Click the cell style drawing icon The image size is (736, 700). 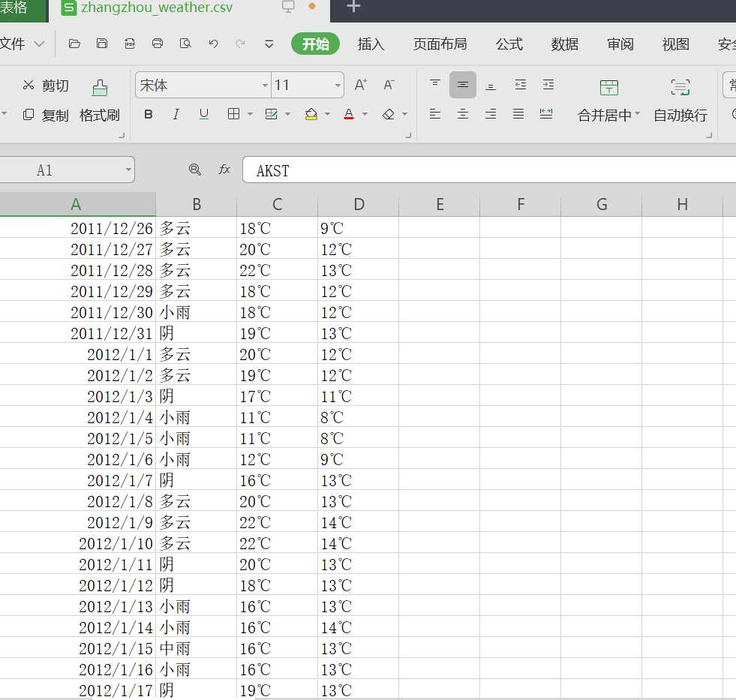[x=272, y=114]
